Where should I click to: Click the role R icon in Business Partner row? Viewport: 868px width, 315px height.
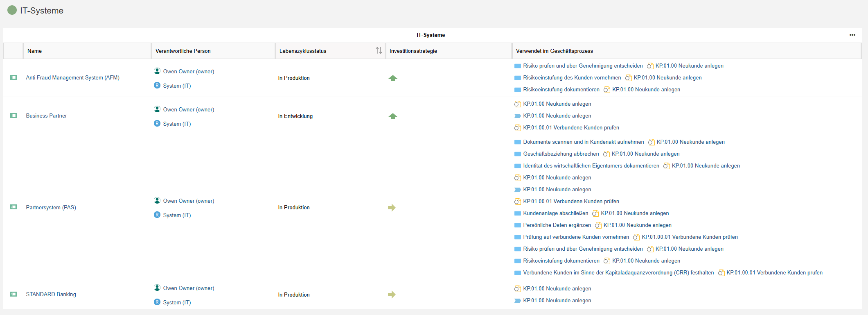coord(157,123)
